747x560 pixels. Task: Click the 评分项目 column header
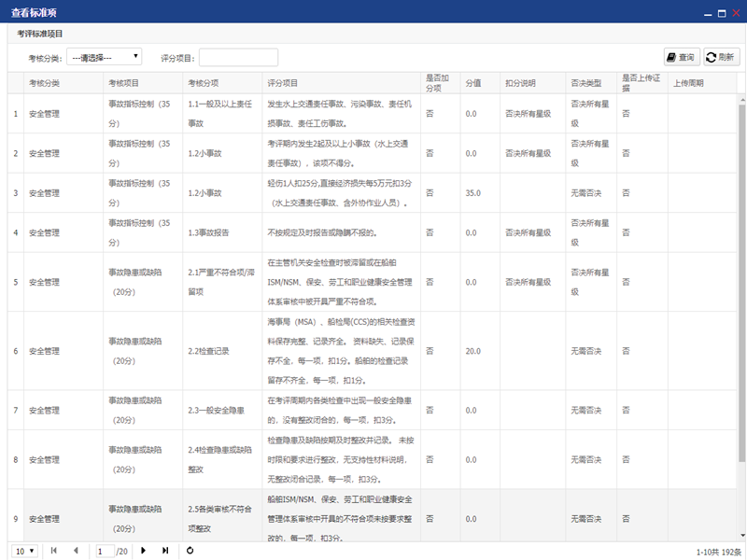[283, 83]
